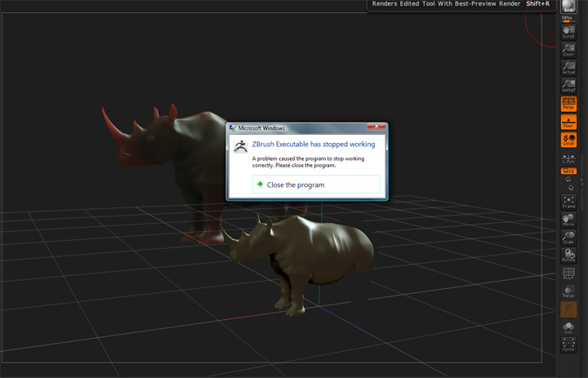Select the Rotate view tool

pyautogui.click(x=568, y=256)
